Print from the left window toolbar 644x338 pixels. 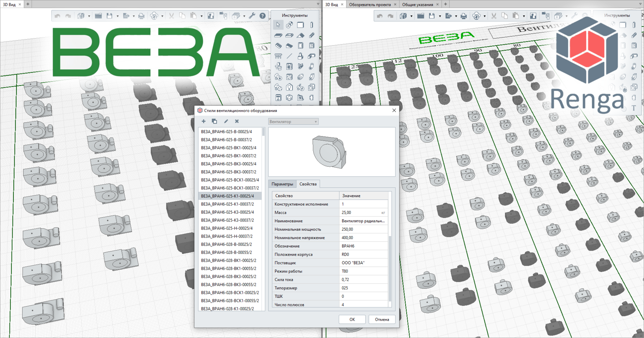141,16
